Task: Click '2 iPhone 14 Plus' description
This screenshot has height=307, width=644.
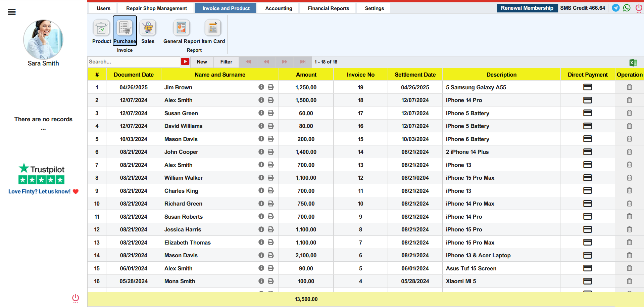Action: tap(467, 152)
